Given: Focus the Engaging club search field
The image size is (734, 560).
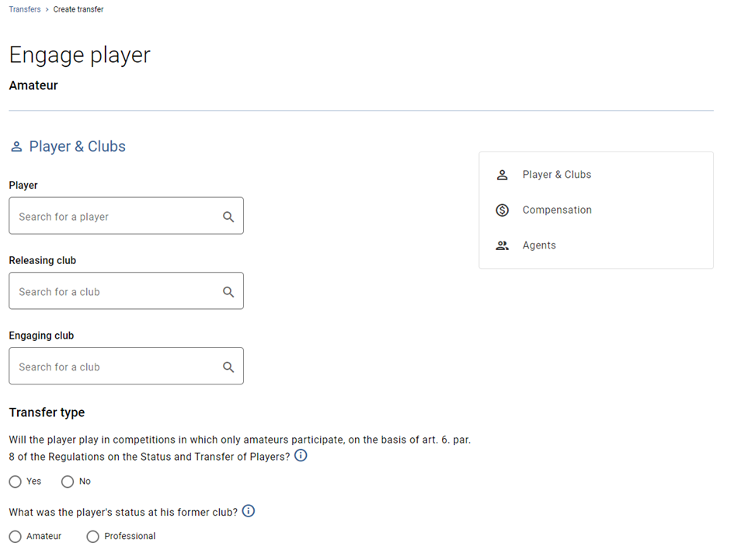Looking at the screenshot, I should click(x=126, y=366).
